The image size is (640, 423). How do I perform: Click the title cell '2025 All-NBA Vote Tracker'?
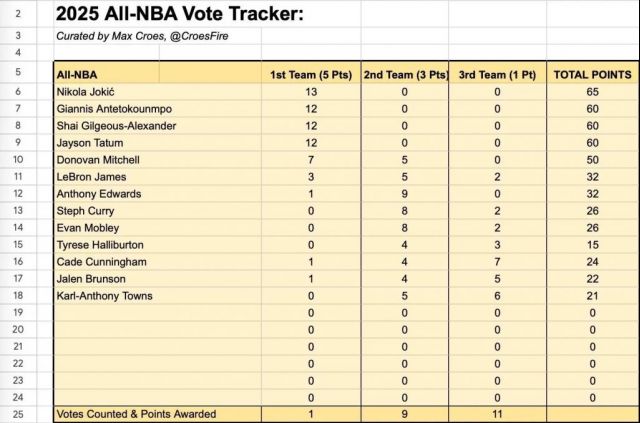point(180,14)
